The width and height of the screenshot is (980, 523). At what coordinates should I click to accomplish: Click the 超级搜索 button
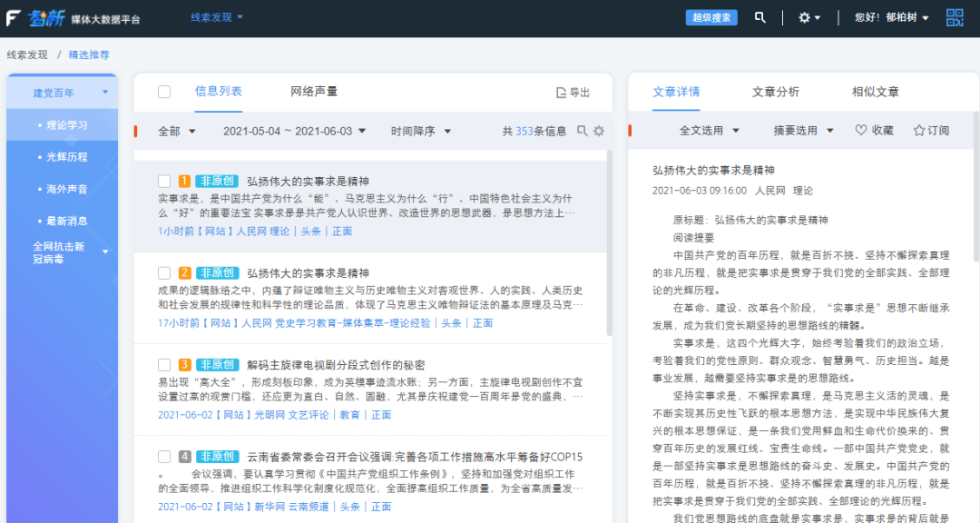tap(711, 17)
